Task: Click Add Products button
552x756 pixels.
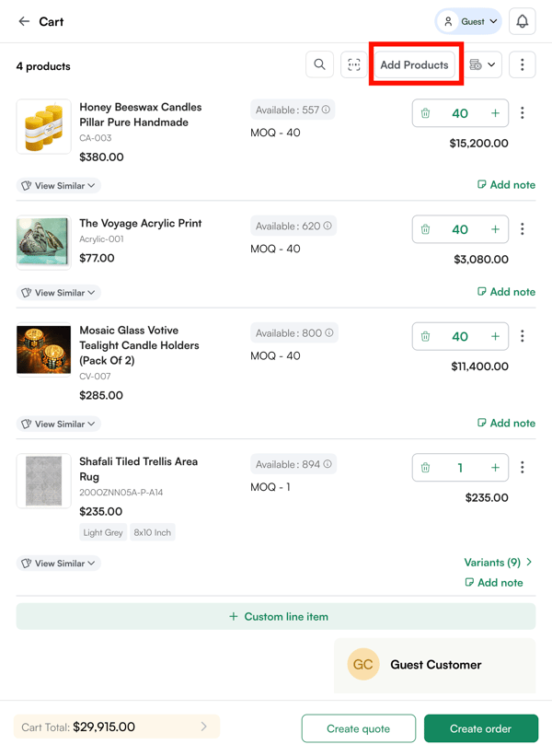Action: click(415, 64)
